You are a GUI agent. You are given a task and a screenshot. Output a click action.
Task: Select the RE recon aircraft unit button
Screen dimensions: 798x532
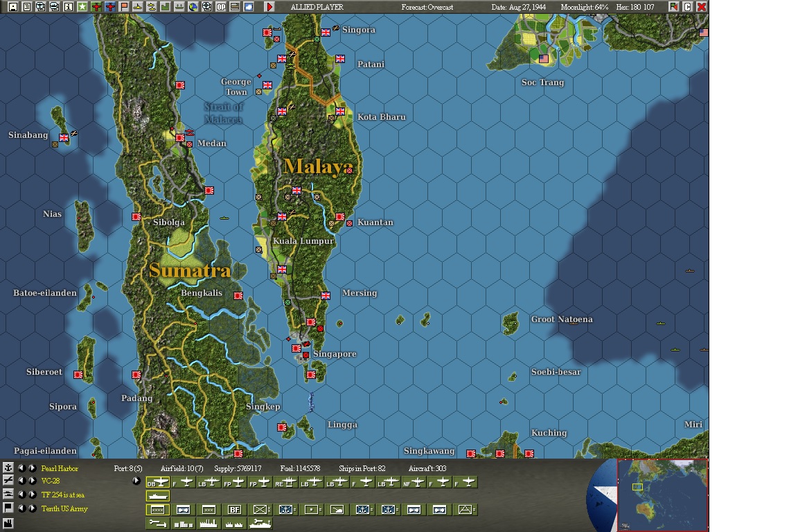tap(286, 482)
